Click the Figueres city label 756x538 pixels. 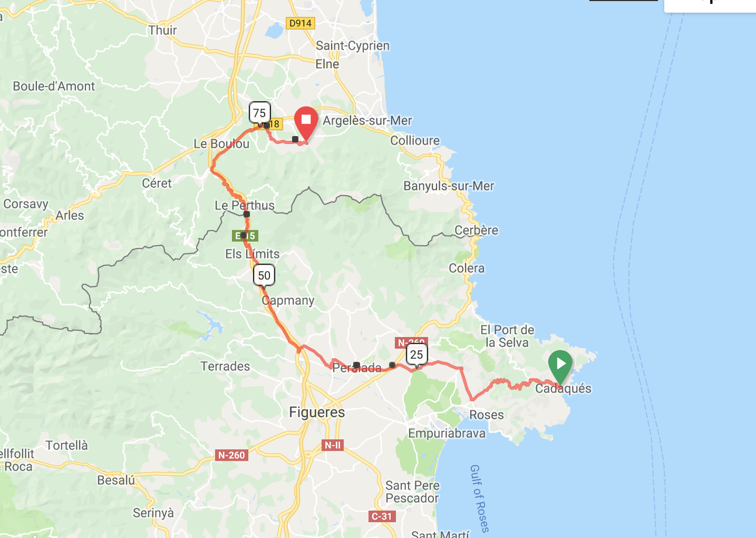coord(317,412)
